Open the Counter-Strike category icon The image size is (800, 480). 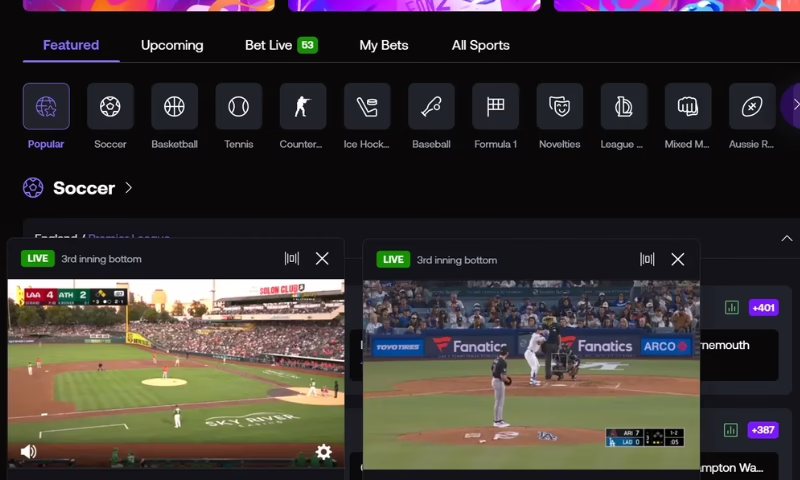(303, 106)
